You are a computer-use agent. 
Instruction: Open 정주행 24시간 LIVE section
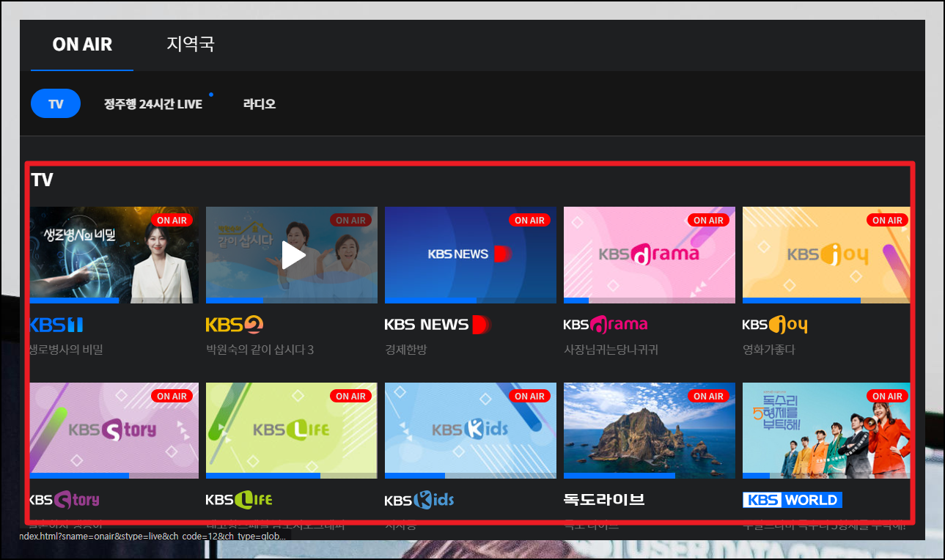coord(153,104)
